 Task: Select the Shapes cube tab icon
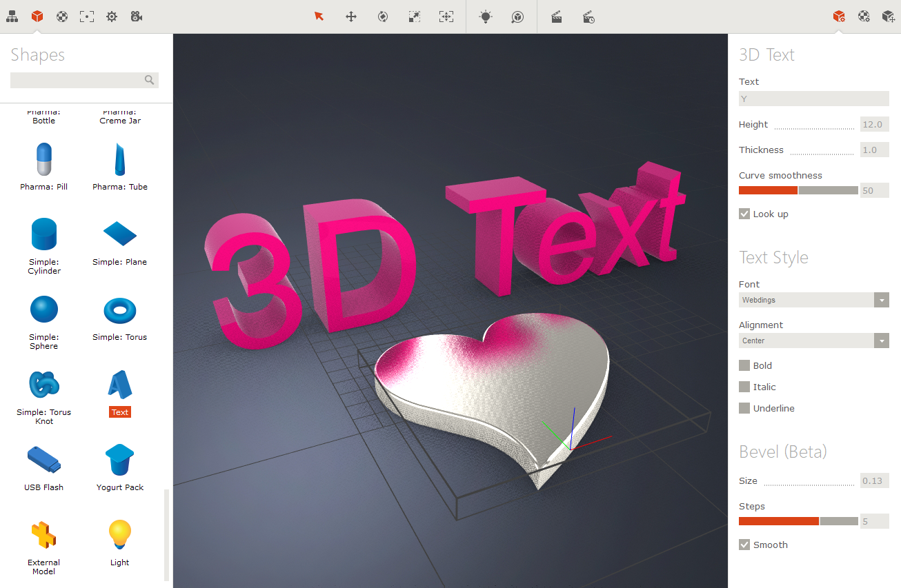[37, 17]
